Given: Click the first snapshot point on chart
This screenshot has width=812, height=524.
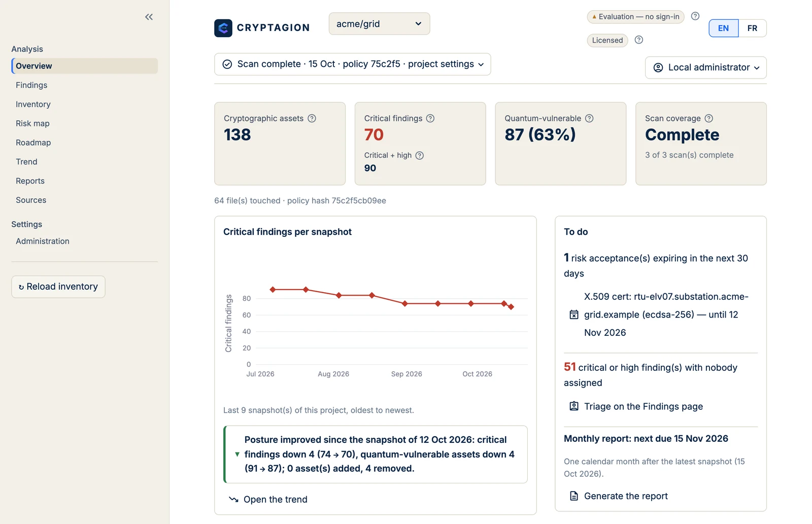Looking at the screenshot, I should pyautogui.click(x=273, y=290).
